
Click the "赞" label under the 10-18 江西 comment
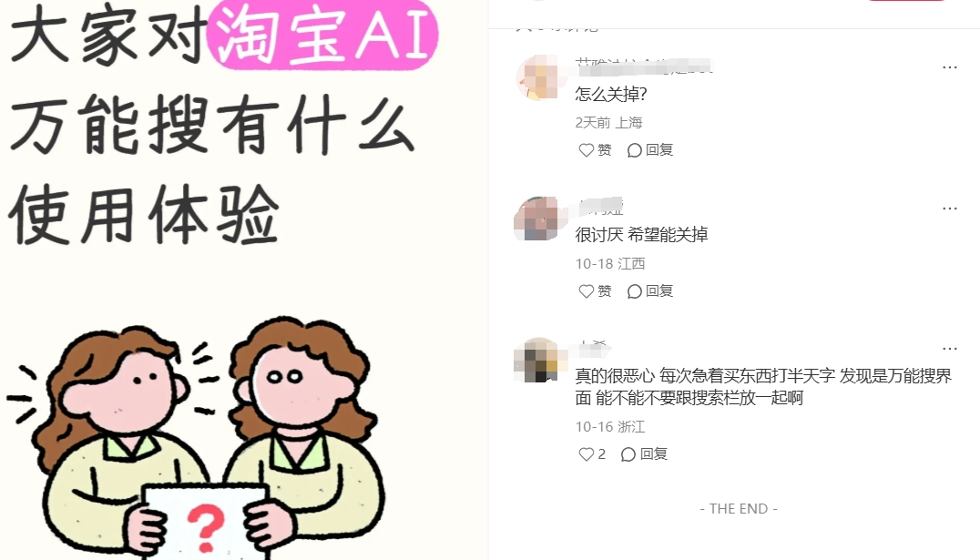(605, 291)
